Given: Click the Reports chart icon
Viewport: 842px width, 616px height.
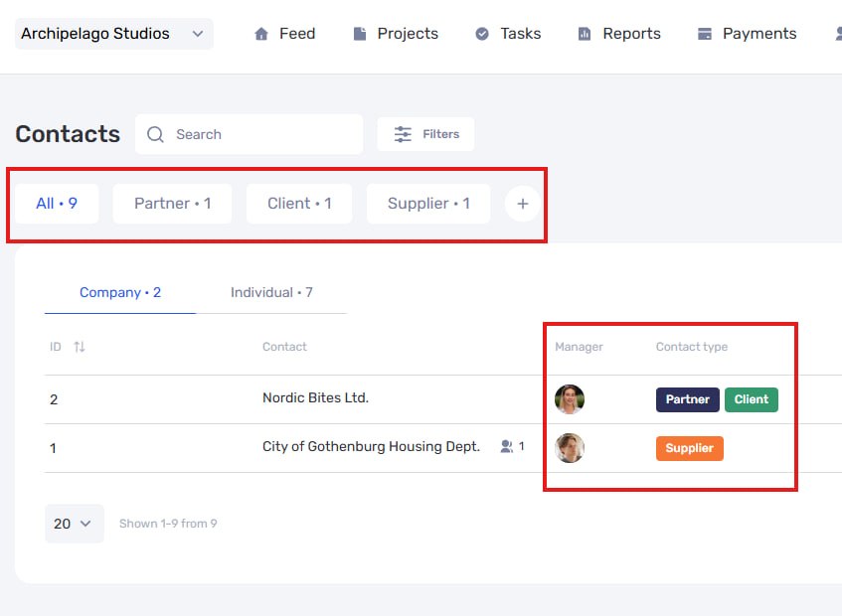Looking at the screenshot, I should (585, 34).
